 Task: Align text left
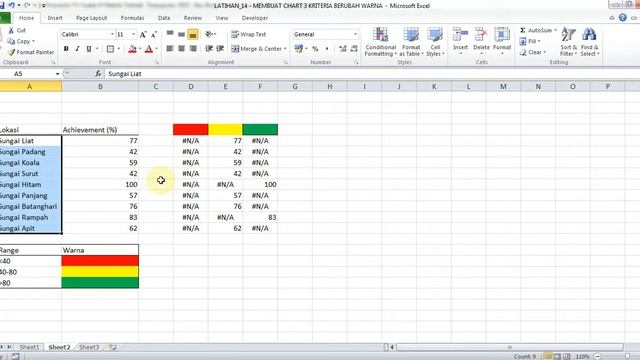pos(170,49)
